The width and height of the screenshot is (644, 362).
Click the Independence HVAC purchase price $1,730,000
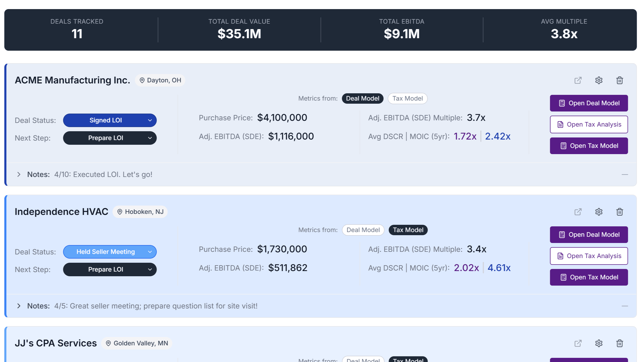[282, 249]
